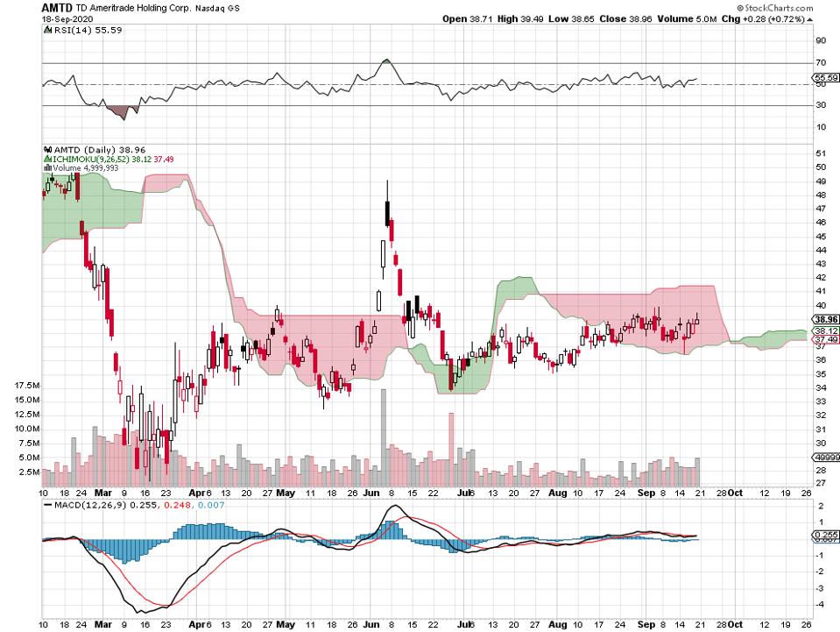840x632 pixels.
Task: Click the -4 level on the MACD axis
Action: coord(820,605)
